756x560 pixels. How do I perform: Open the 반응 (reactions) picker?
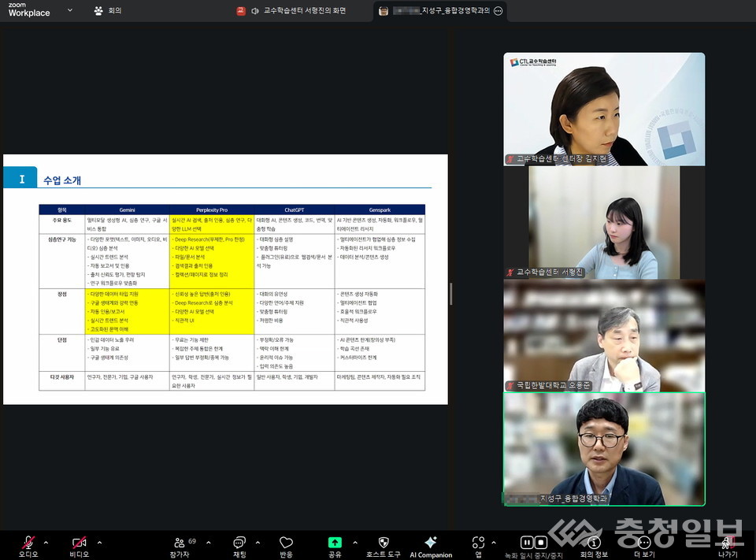pyautogui.click(x=285, y=543)
